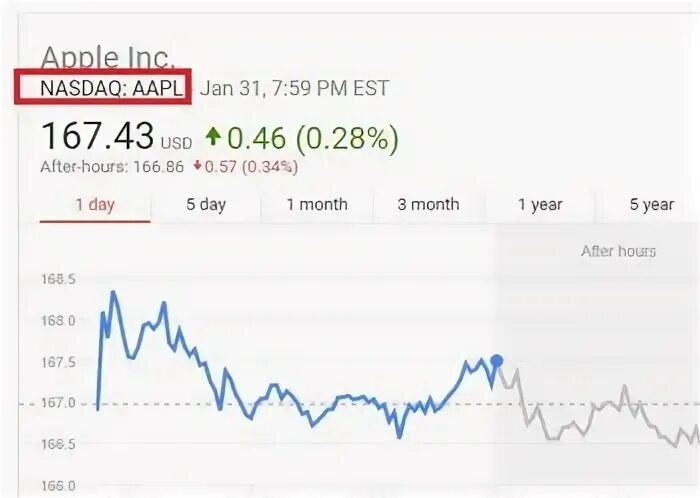This screenshot has height=498, width=700.
Task: Select the 1 year range tab
Action: 540,205
